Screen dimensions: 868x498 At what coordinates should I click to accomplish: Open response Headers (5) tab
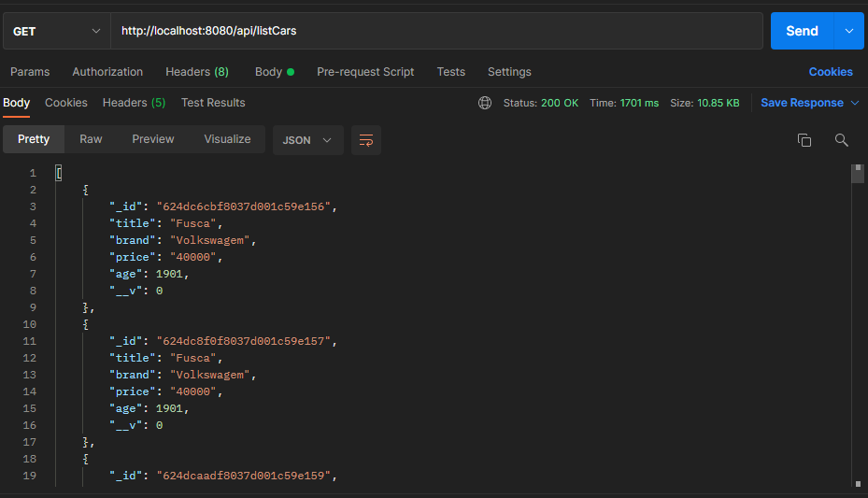134,103
